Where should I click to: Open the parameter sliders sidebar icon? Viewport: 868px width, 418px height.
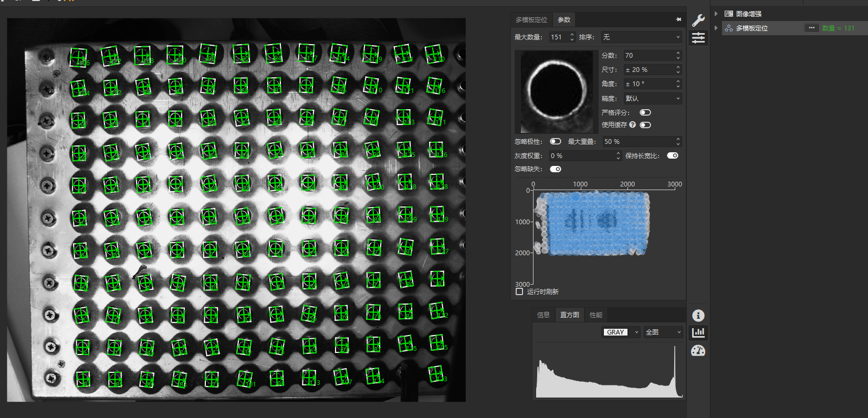click(x=698, y=38)
